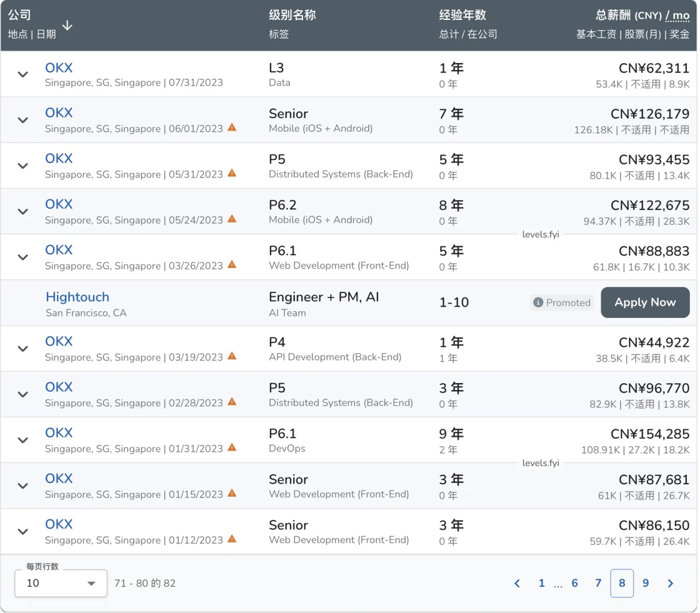The width and height of the screenshot is (700, 613).
Task: Click warning triangle beside 02/28/2023 date
Action: [232, 401]
